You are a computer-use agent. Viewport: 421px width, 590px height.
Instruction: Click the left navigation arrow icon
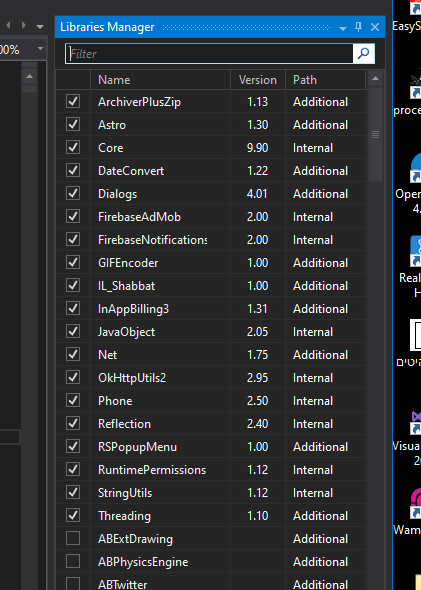(x=8, y=26)
